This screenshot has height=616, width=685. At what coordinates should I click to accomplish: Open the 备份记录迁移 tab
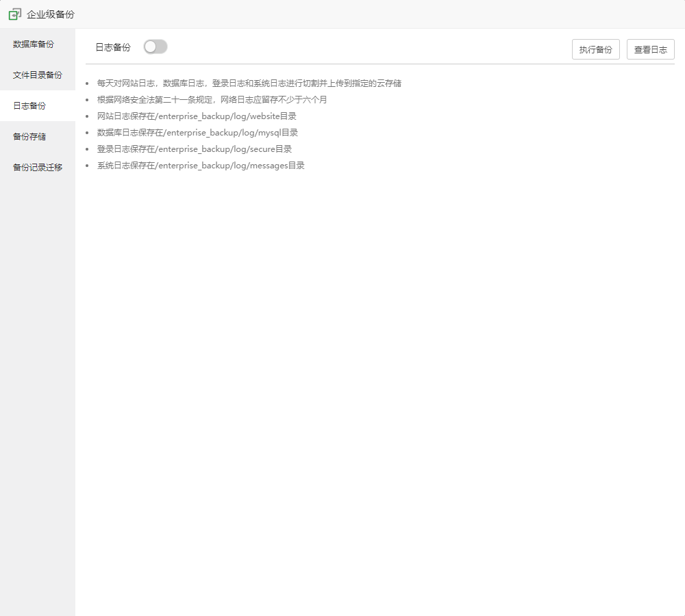tap(37, 168)
